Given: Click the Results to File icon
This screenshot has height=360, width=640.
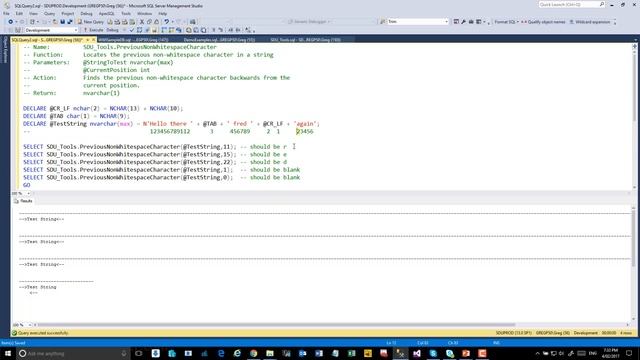Looking at the screenshot, I should click(203, 30).
